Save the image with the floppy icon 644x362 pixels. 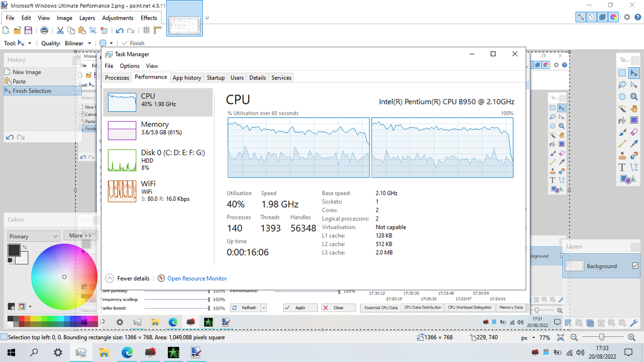(x=28, y=30)
